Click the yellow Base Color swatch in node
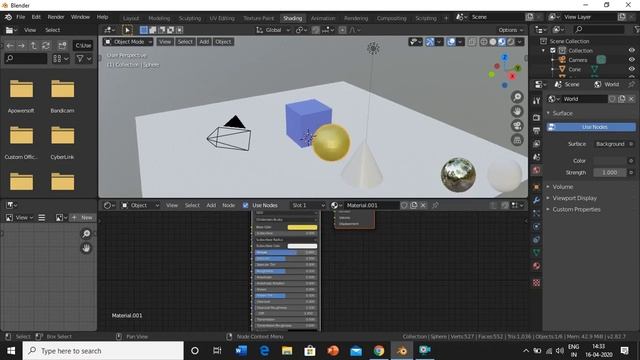The width and height of the screenshot is (640, 360). tap(302, 227)
